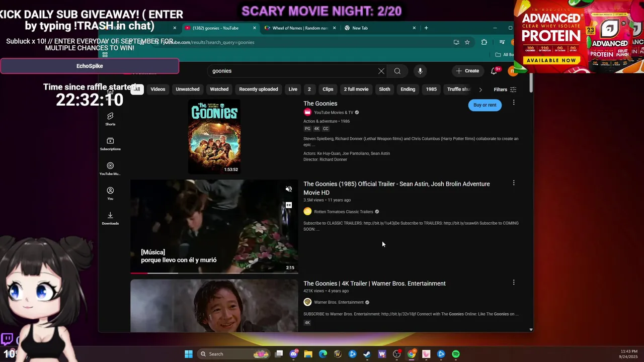Click the Windows taskbar Search box

[235, 354]
